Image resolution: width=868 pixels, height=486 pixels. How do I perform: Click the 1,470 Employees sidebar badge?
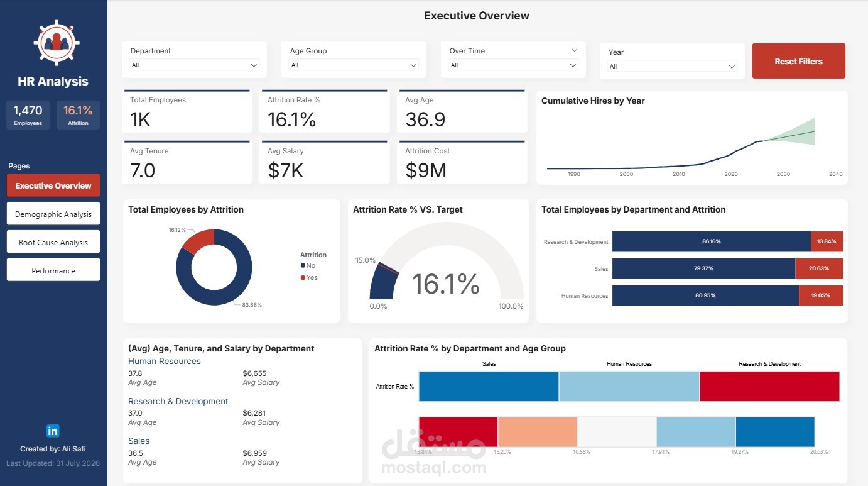[x=28, y=115]
